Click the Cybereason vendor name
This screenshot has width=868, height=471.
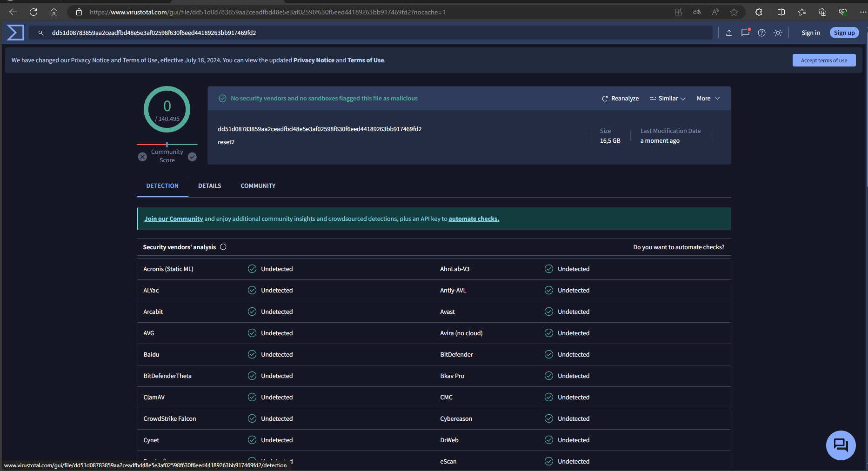pyautogui.click(x=456, y=418)
